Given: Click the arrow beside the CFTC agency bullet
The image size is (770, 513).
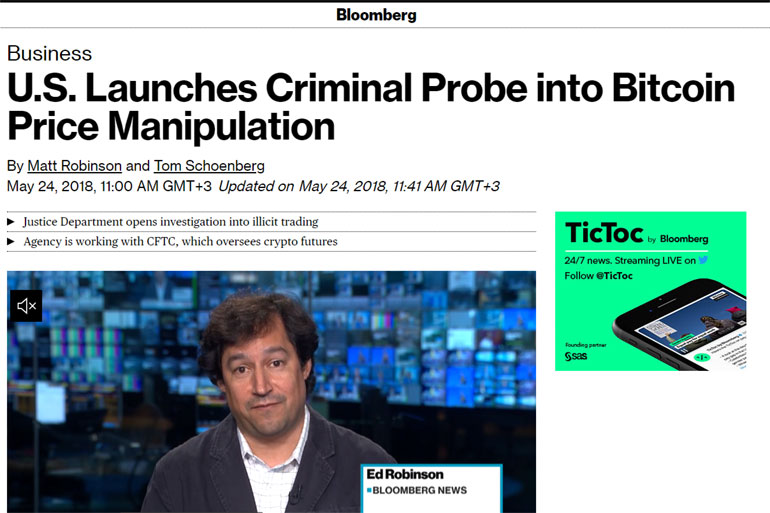Looking at the screenshot, I should pyautogui.click(x=11, y=242).
